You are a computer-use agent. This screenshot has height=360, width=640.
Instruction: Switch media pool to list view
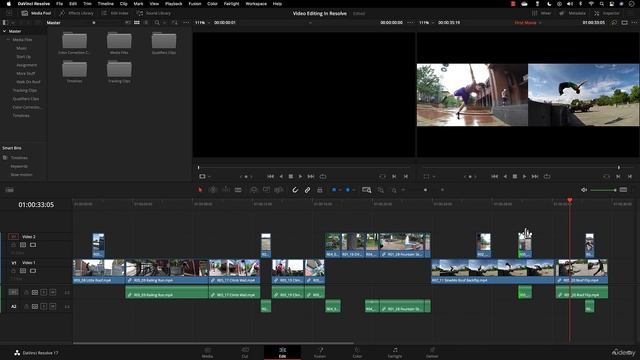[x=146, y=22]
